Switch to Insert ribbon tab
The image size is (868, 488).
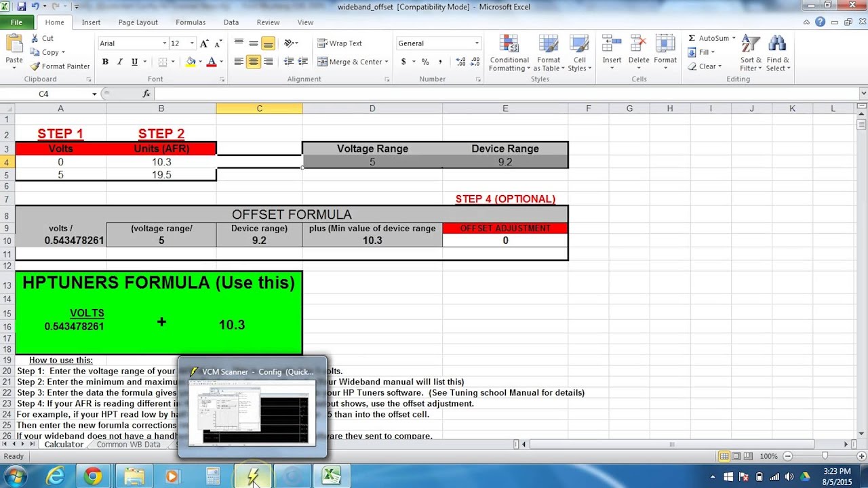(x=91, y=22)
